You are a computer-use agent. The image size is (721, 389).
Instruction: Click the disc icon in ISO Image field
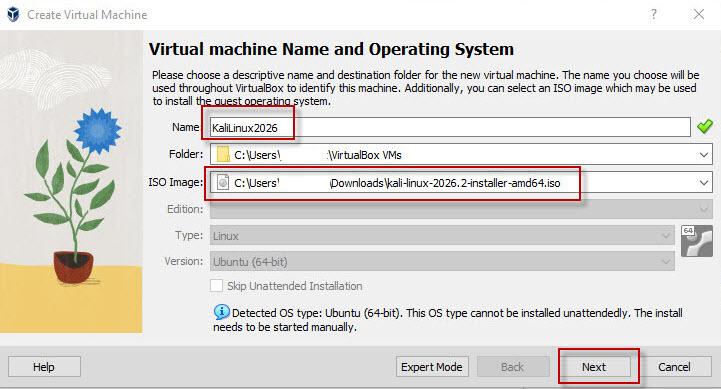[x=223, y=183]
